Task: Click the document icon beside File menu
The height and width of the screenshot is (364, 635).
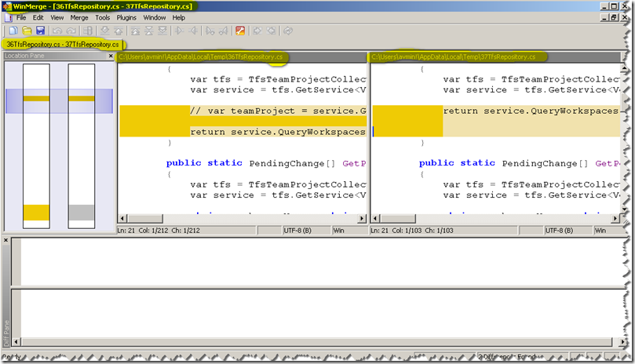Action: pyautogui.click(x=9, y=18)
